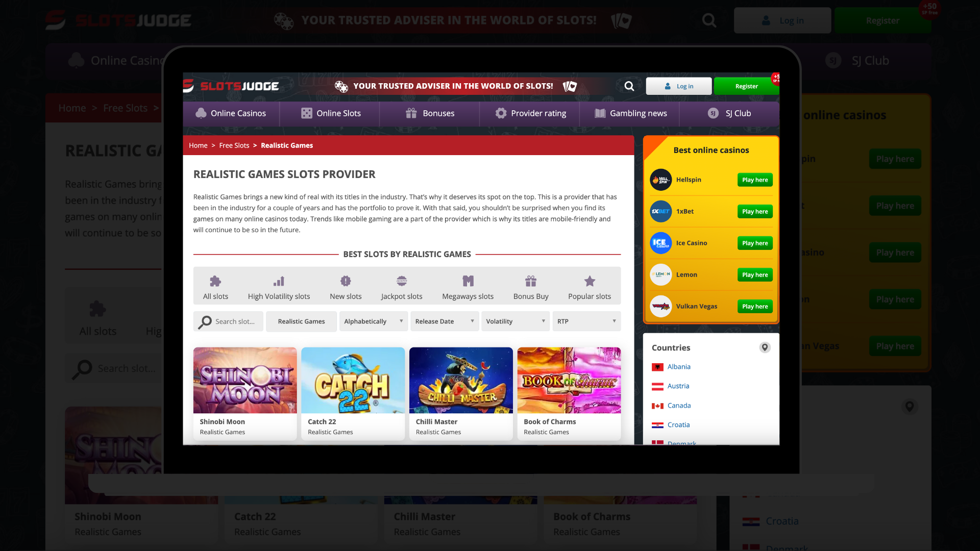This screenshot has width=980, height=551.
Task: Click the Lemon casino logo icon
Action: (660, 274)
